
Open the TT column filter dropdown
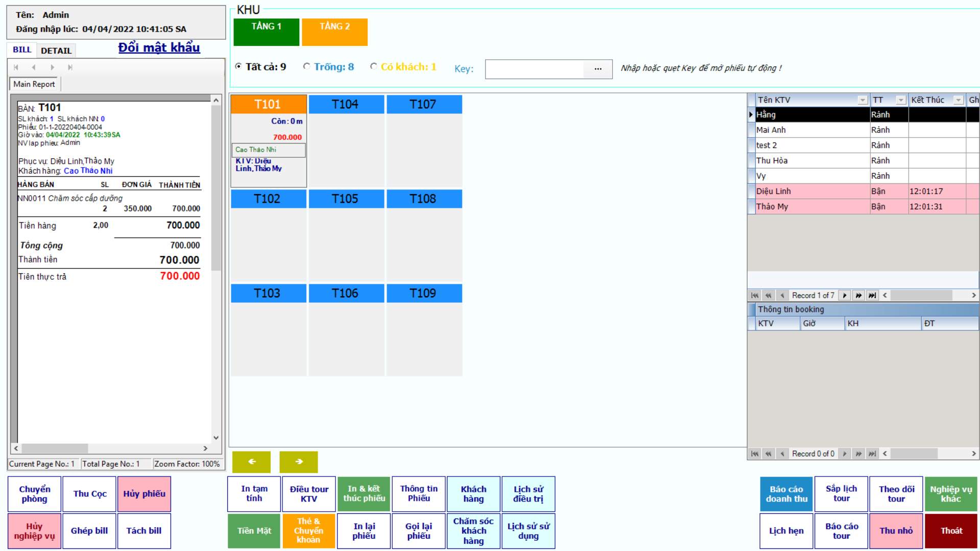(901, 100)
